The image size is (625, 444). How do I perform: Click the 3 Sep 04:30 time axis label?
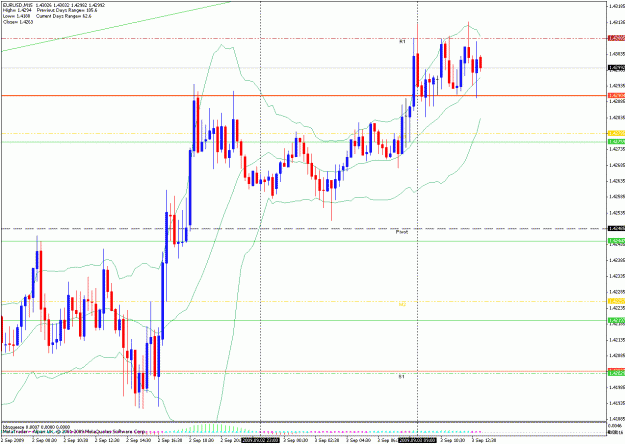pos(357,440)
